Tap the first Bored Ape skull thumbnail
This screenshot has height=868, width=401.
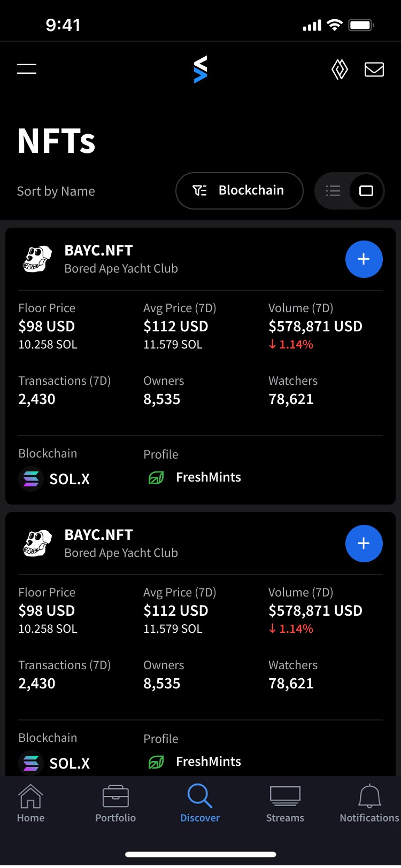coord(37,259)
